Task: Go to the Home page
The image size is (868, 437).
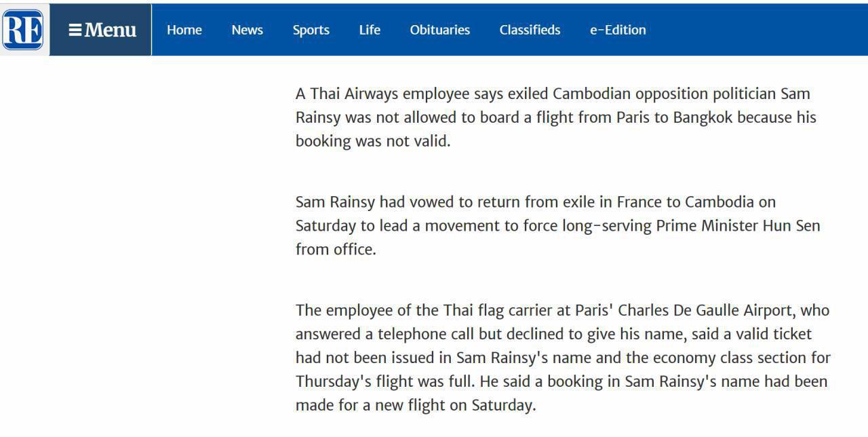Action: point(184,30)
